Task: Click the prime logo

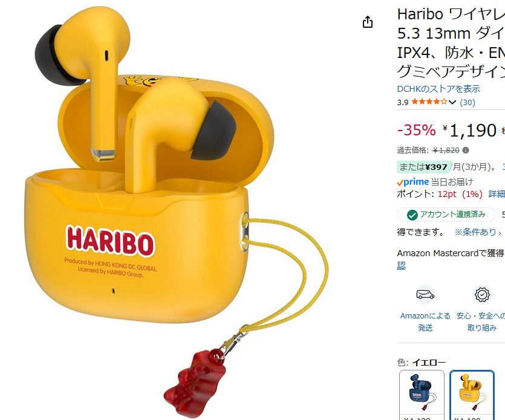Action: click(413, 182)
